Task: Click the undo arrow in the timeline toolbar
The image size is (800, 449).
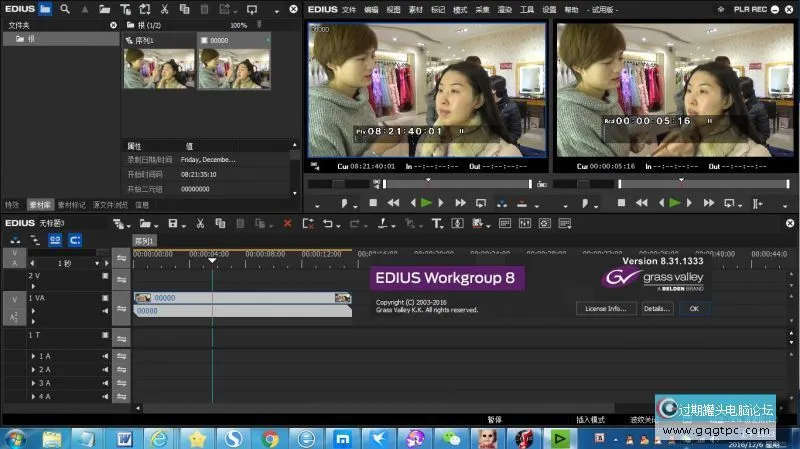Action: point(327,223)
